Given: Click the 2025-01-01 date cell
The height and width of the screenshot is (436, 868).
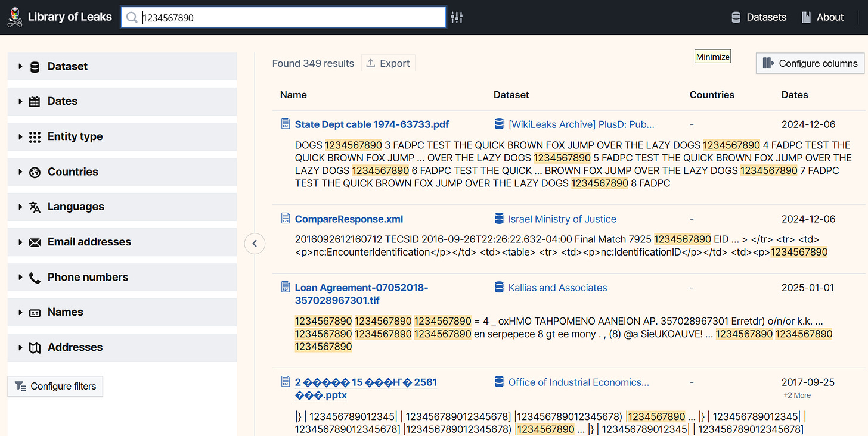Looking at the screenshot, I should click(808, 288).
